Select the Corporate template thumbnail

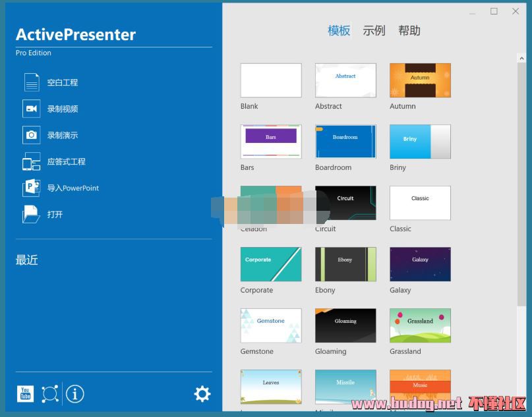[x=271, y=264]
